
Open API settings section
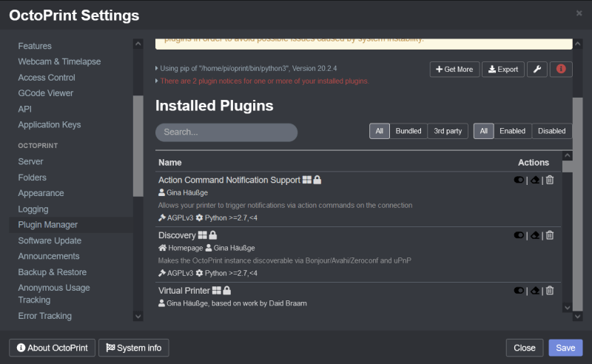pyautogui.click(x=25, y=109)
